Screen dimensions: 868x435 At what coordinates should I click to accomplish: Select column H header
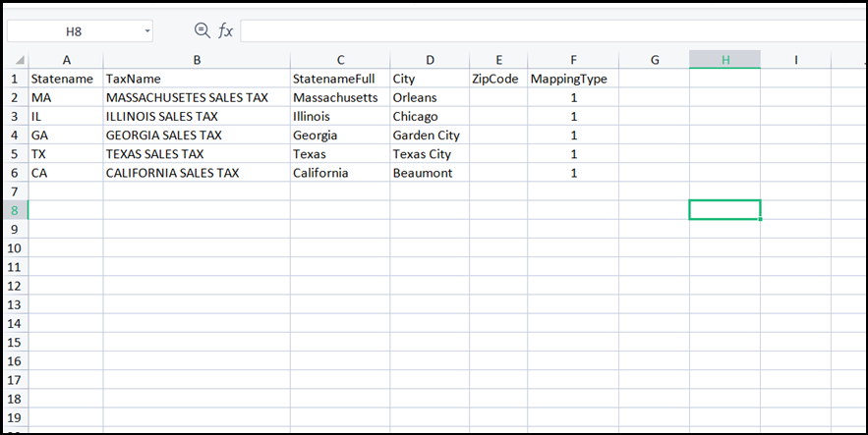[x=725, y=60]
